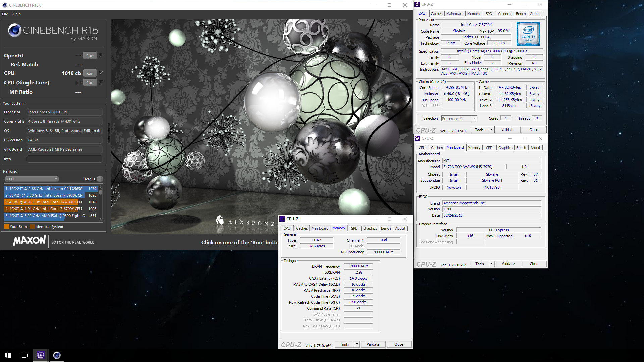Open the Ranking CPU dropdown

[x=32, y=179]
